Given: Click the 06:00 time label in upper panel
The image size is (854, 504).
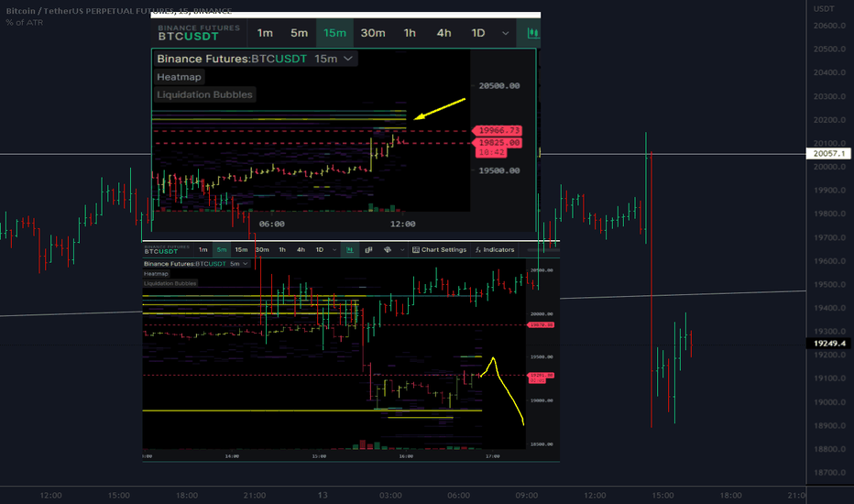Looking at the screenshot, I should coord(272,224).
